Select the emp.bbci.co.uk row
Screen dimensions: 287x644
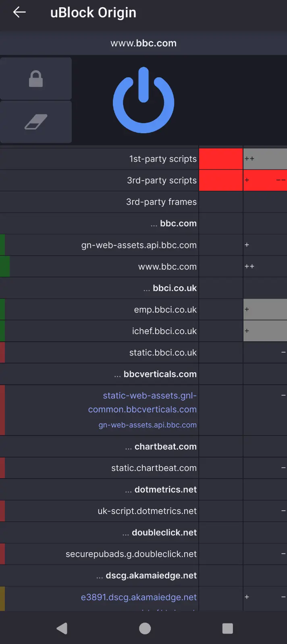99,310
